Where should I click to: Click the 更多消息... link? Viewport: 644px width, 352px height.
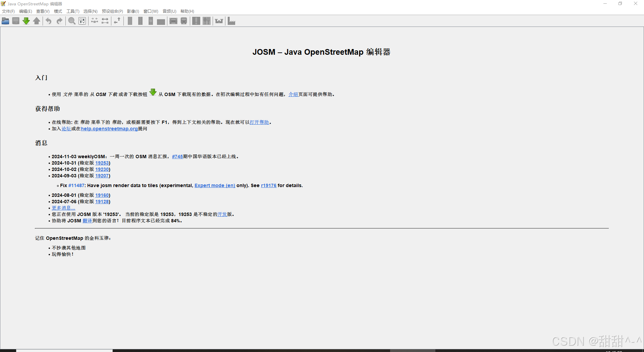coord(63,208)
